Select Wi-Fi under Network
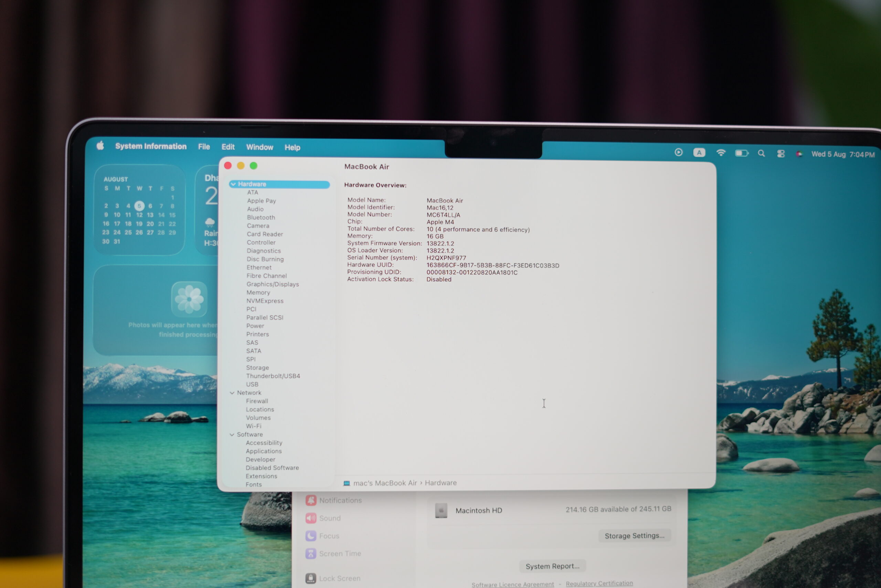The image size is (881, 588). coord(254,426)
